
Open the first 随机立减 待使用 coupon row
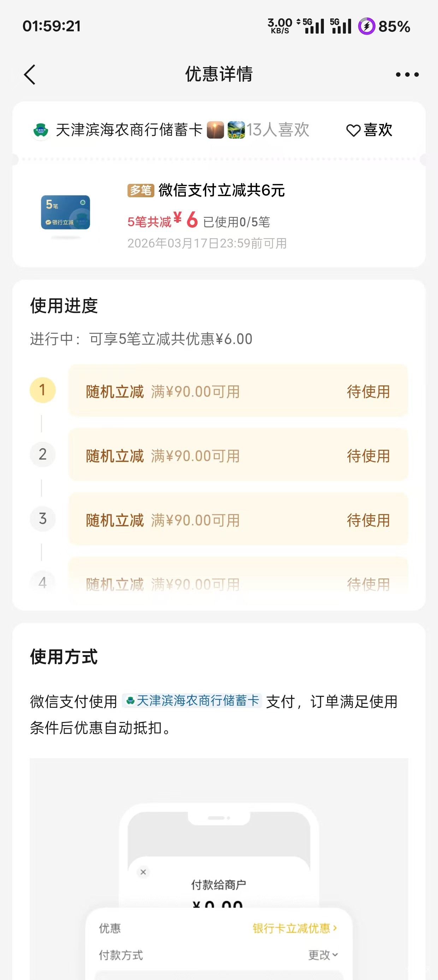click(x=238, y=391)
